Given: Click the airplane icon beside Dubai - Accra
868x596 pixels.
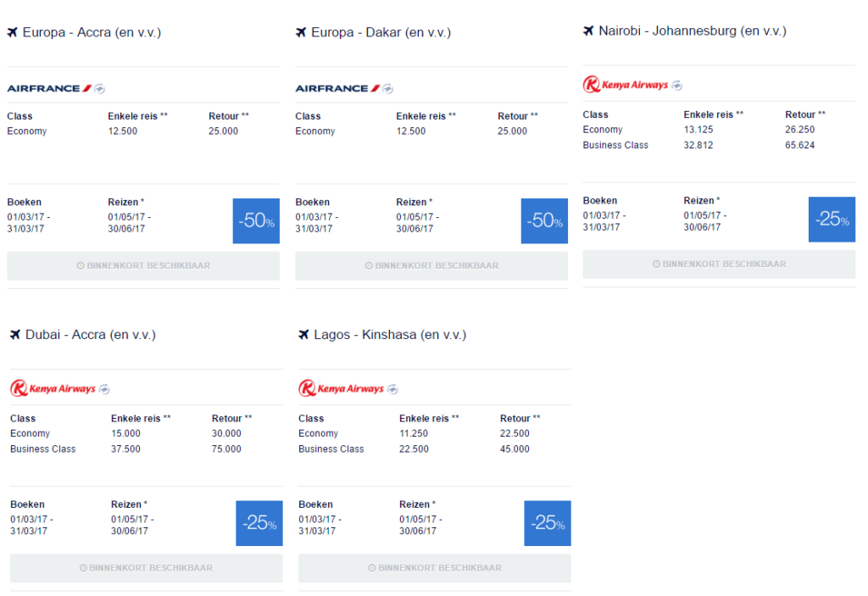Looking at the screenshot, I should (15, 335).
